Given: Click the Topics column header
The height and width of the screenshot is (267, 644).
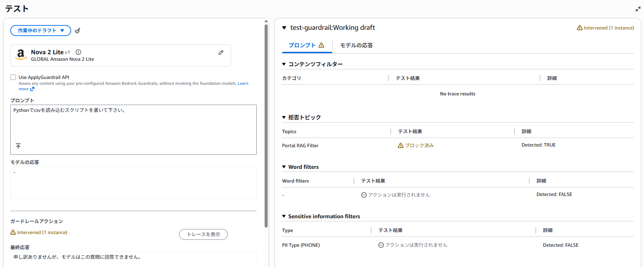Looking at the screenshot, I should click(289, 131).
